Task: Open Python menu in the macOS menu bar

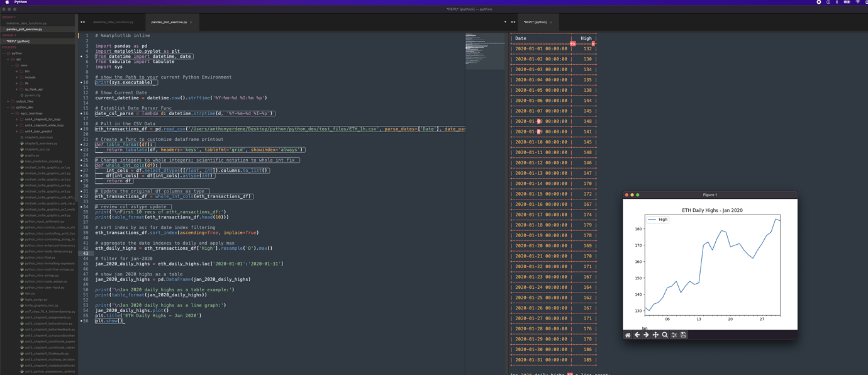Action: pos(21,2)
